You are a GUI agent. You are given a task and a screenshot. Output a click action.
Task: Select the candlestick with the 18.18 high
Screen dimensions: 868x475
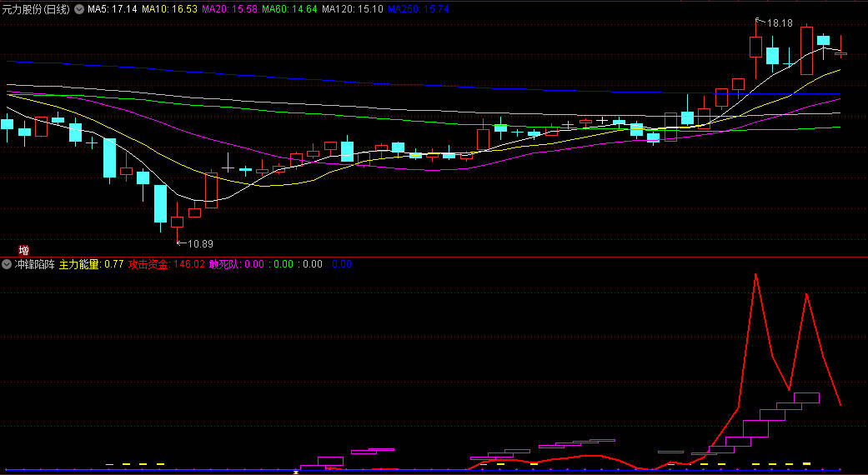pos(755,48)
